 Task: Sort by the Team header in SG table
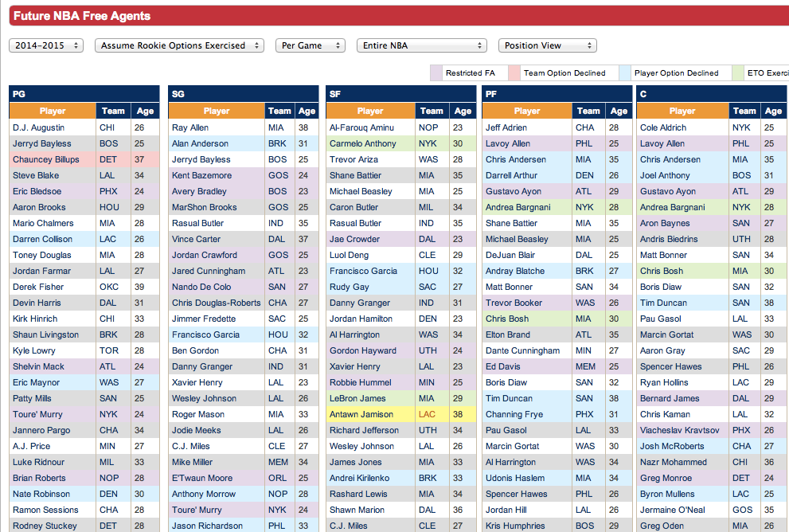[279, 111]
